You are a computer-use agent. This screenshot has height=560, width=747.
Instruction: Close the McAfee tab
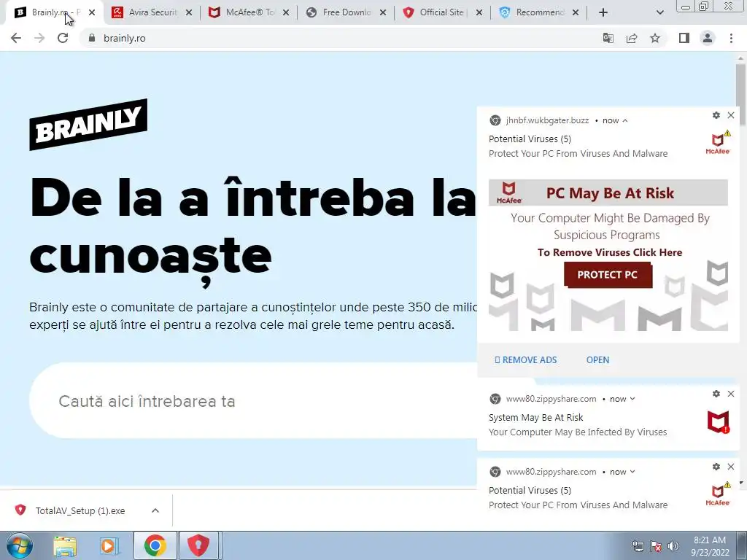pyautogui.click(x=286, y=13)
